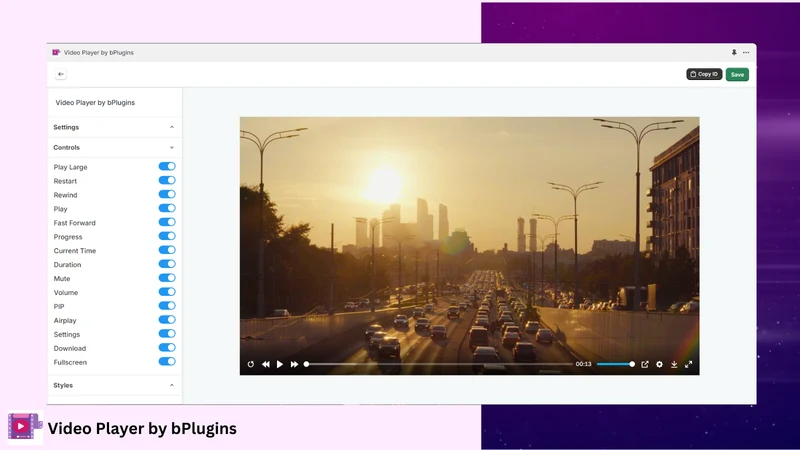Screen dimensions: 800x450
Task: Toggle the Airplay switch
Action: (167, 319)
